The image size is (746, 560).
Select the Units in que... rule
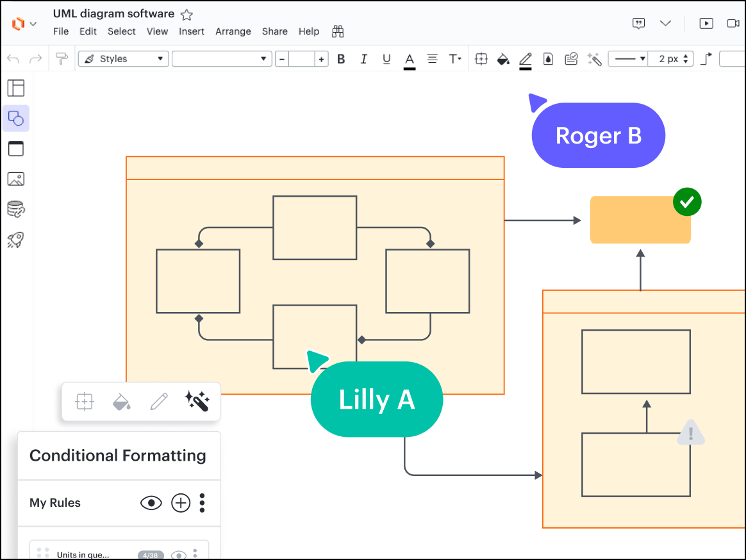click(119, 550)
